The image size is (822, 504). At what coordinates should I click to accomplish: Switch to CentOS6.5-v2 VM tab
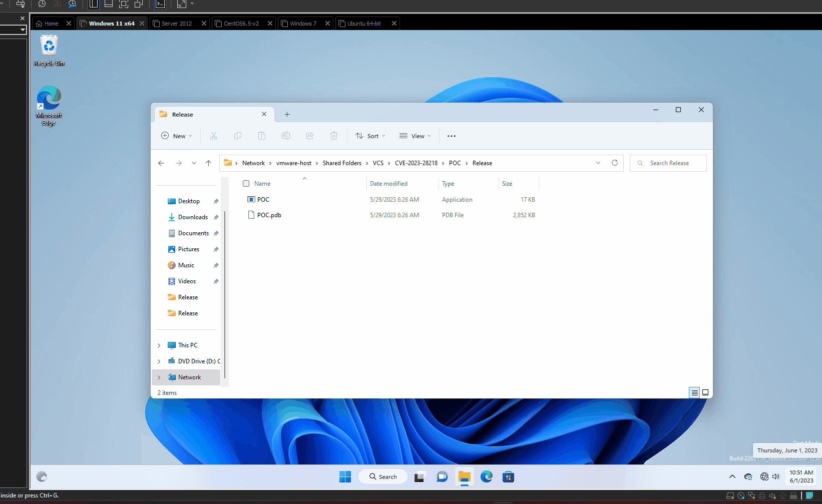[241, 24]
